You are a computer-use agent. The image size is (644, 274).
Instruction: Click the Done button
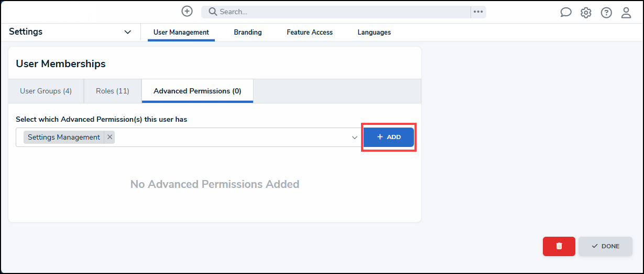pos(605,246)
